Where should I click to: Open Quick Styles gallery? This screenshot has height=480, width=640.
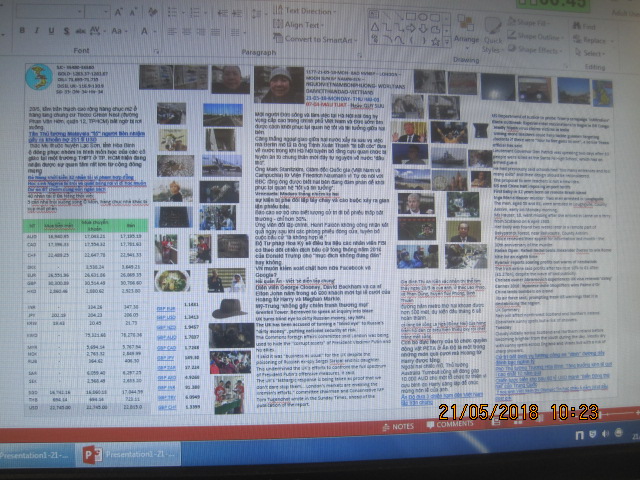[x=493, y=36]
